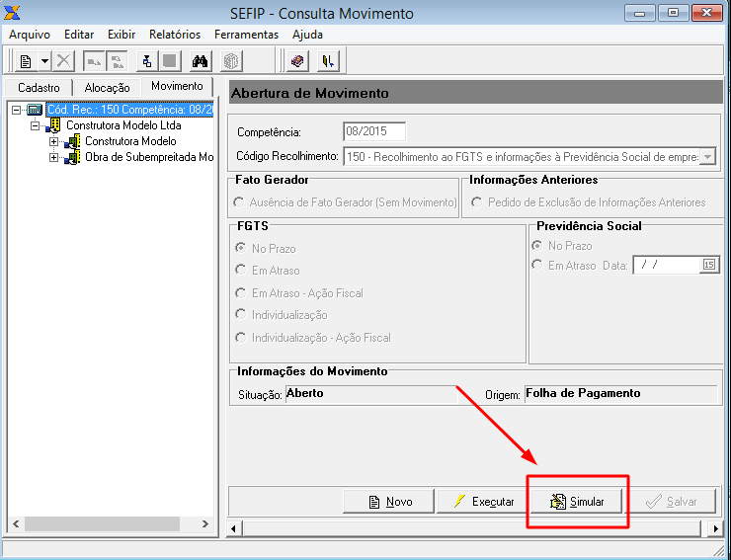The height and width of the screenshot is (560, 731).
Task: Click the tree panel horizontal scrollbar thumb
Action: click(102, 524)
